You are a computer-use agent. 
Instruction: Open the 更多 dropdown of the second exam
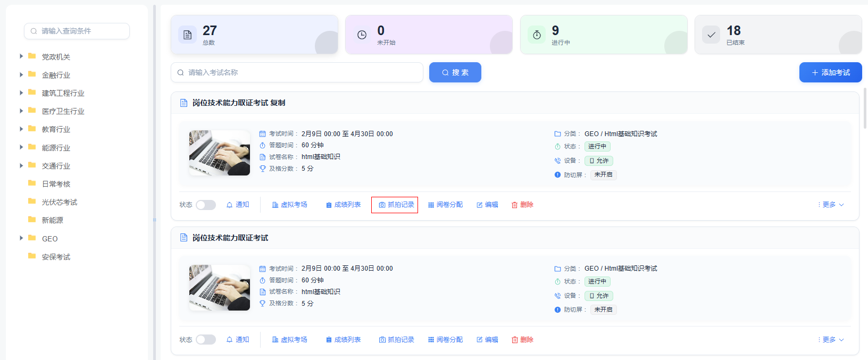coord(831,340)
